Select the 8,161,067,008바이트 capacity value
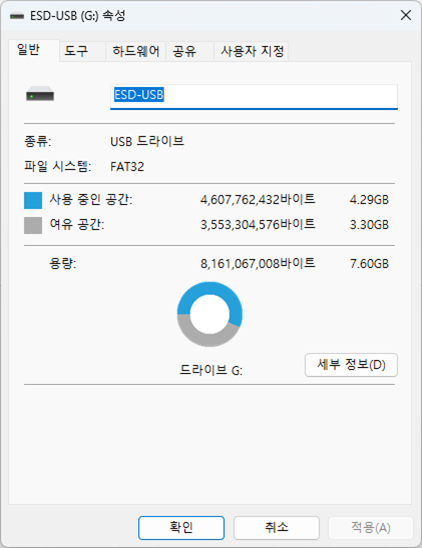This screenshot has width=422, height=548. [258, 263]
